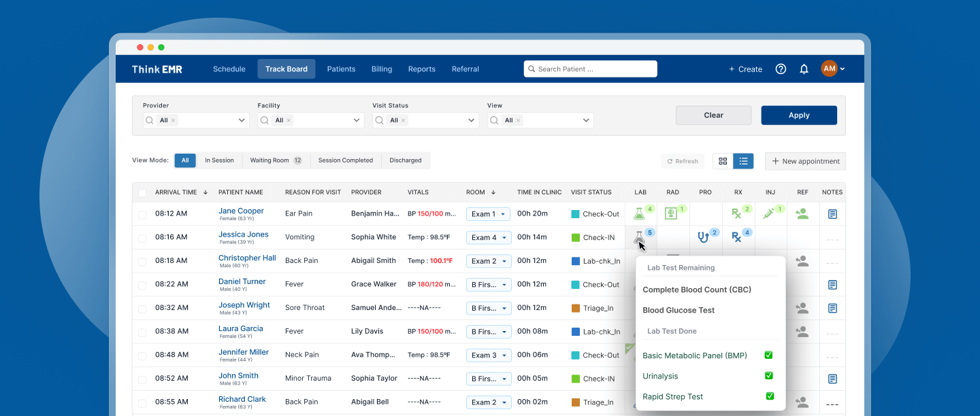Tick the checkbox on Daniel Turner's row
The width and height of the screenshot is (980, 416).
coord(142,284)
